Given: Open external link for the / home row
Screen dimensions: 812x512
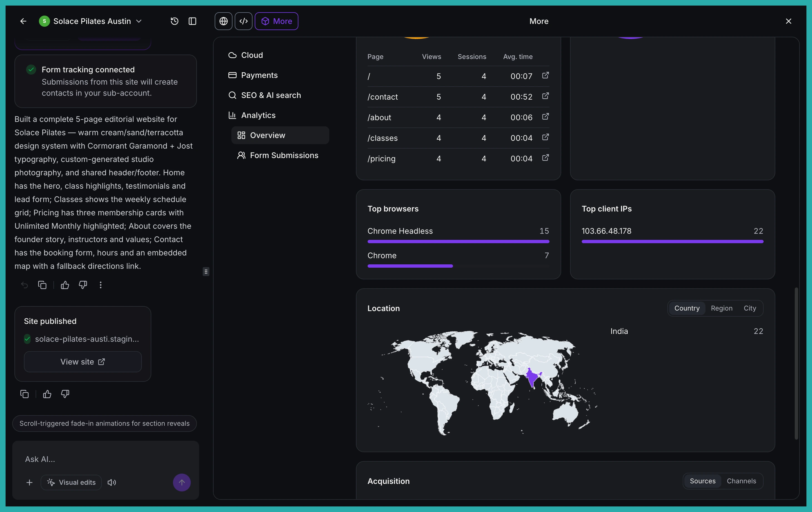Looking at the screenshot, I should point(545,75).
